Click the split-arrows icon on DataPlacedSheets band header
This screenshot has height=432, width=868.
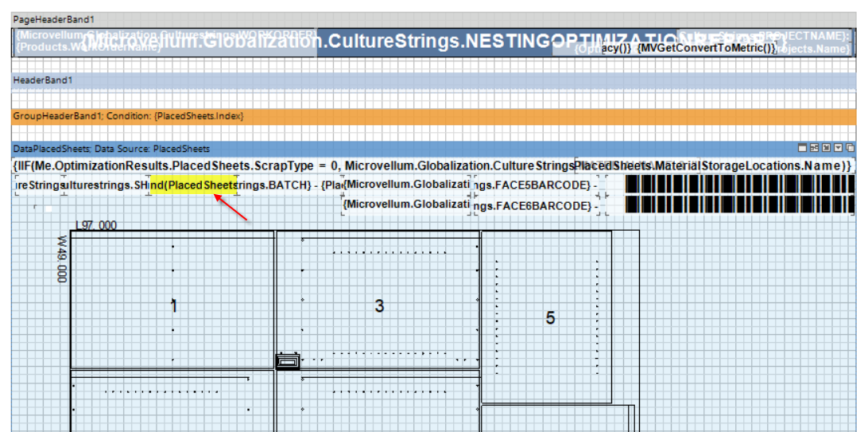click(814, 149)
